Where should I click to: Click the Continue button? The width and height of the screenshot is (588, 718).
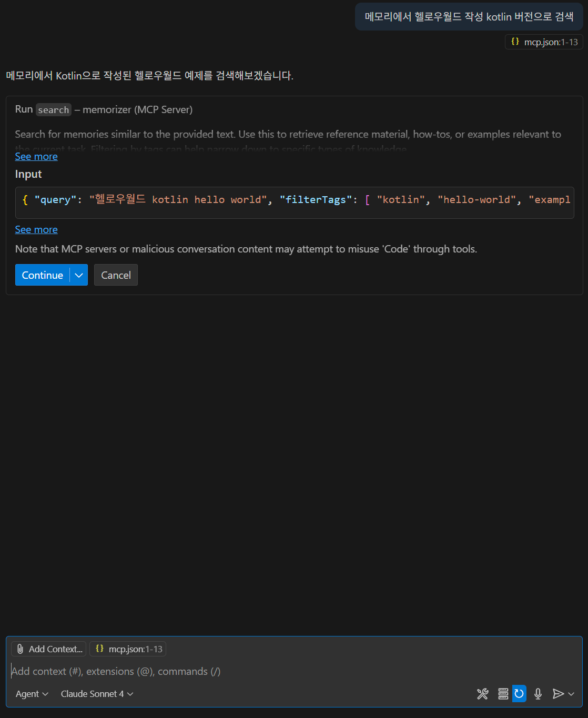[43, 275]
